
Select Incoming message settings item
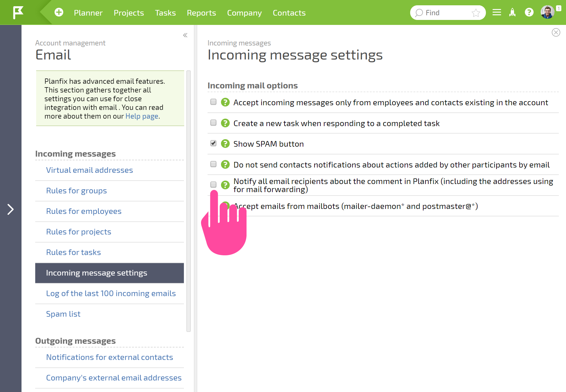coord(109,273)
